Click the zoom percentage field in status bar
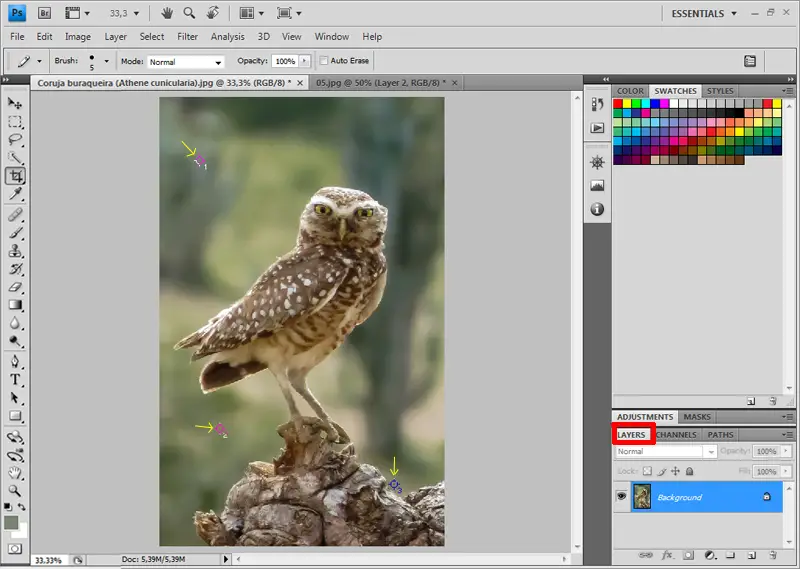Image resolution: width=800 pixels, height=569 pixels. click(x=50, y=560)
